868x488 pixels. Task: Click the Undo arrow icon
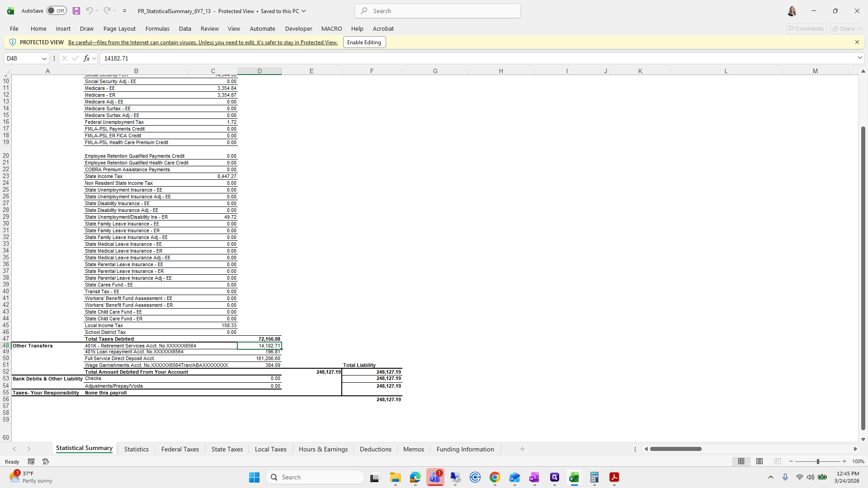coord(89,11)
